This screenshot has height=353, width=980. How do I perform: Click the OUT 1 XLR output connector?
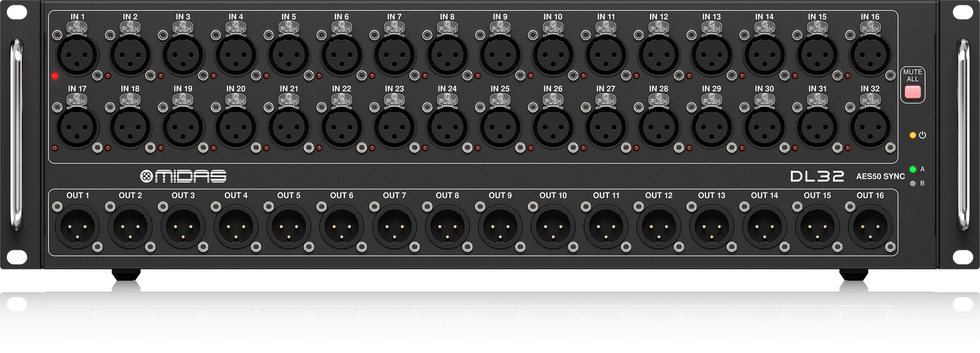pos(78,227)
